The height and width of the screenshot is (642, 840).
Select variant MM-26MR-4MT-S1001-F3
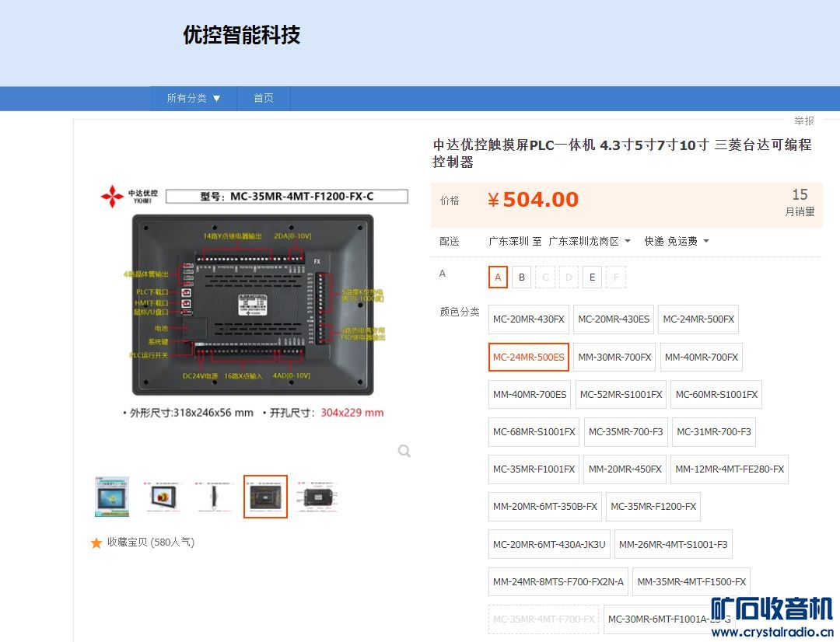click(673, 545)
